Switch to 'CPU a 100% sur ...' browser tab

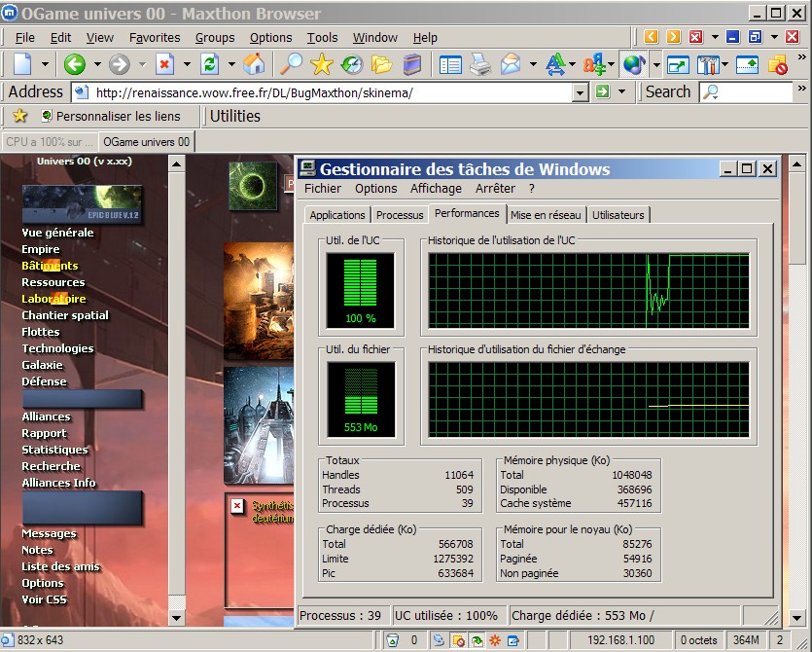click(50, 141)
